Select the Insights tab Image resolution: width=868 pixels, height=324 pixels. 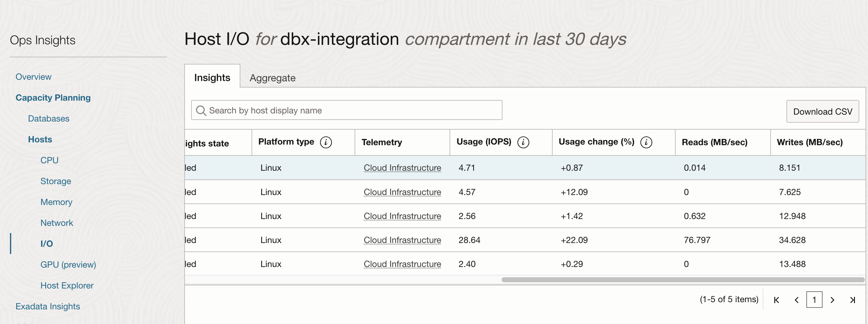212,78
